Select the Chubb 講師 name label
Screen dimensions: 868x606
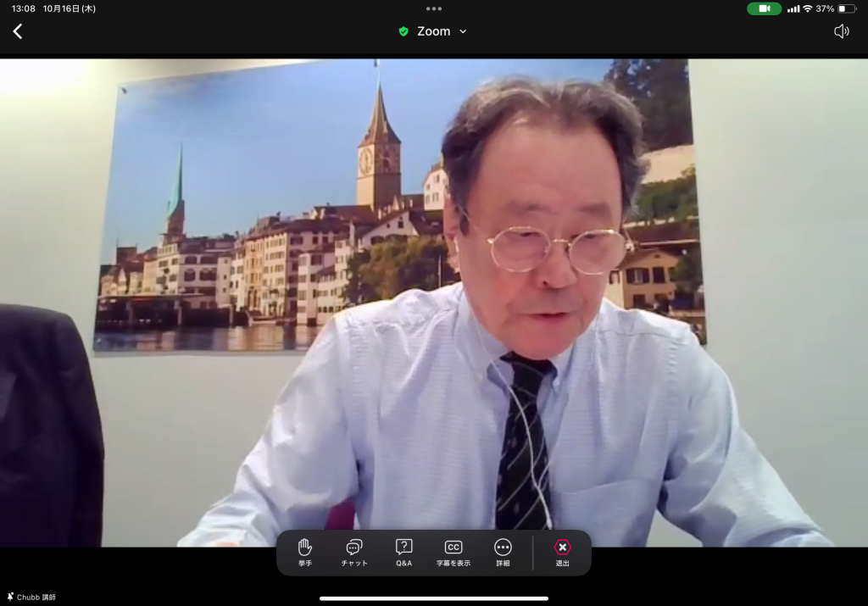(x=36, y=598)
